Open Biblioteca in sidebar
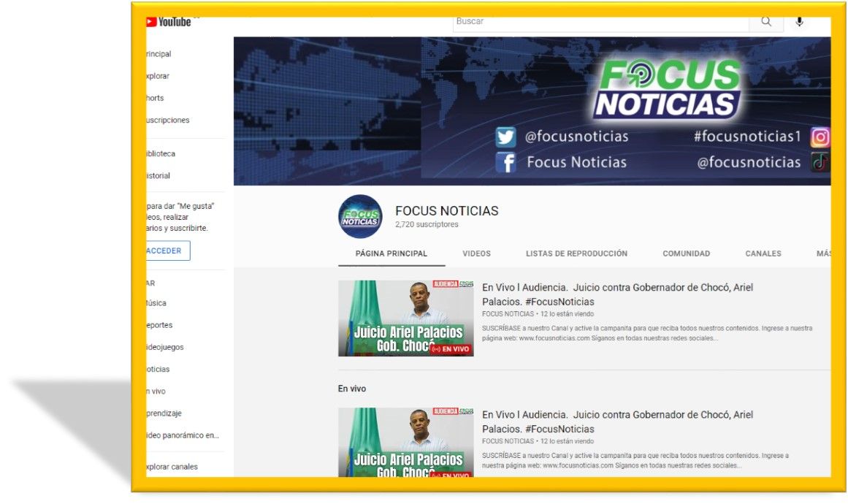 coord(161,153)
